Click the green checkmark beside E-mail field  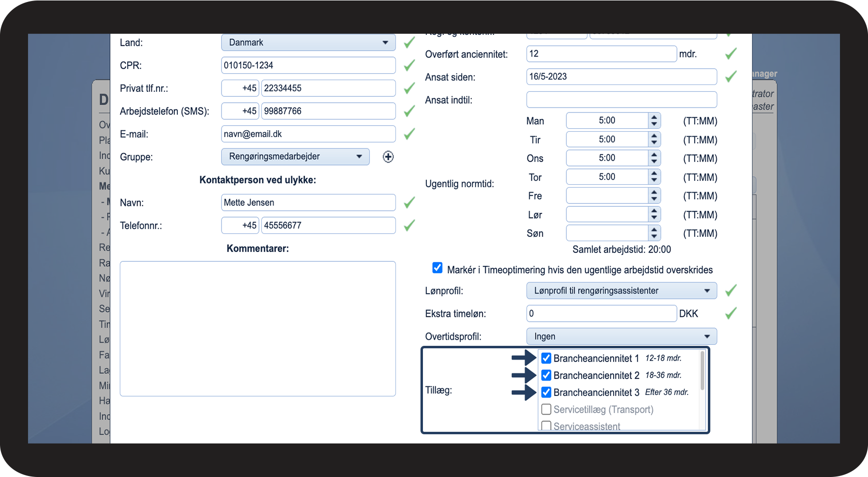coord(409,134)
